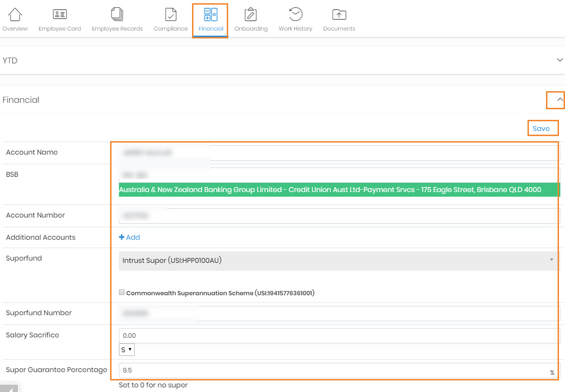
Task: Expand the YTD section chevron
Action: (x=559, y=60)
